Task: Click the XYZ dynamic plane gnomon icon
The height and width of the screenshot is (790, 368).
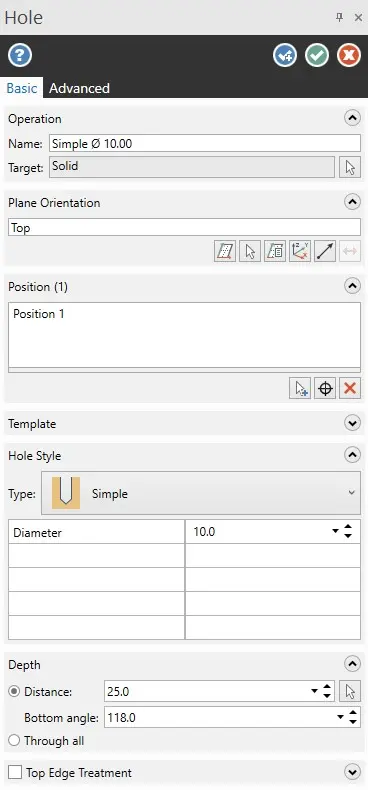Action: pos(299,251)
